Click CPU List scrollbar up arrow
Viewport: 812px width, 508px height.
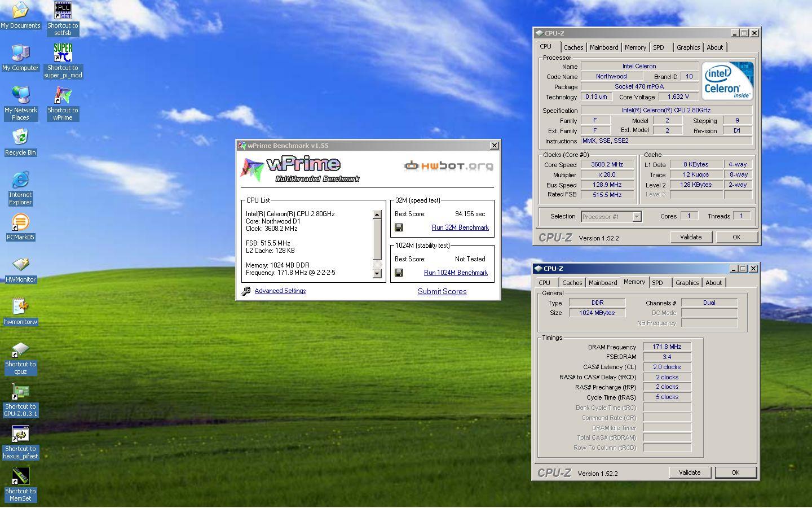[377, 214]
